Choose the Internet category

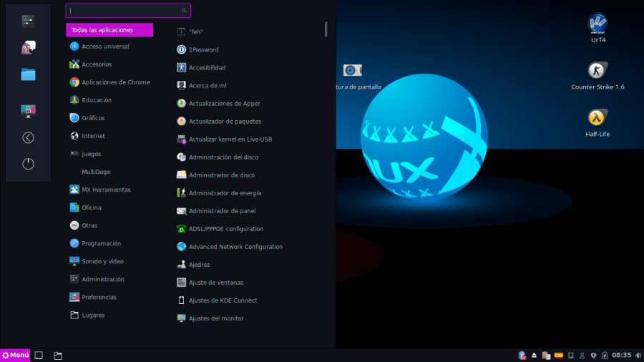point(93,136)
